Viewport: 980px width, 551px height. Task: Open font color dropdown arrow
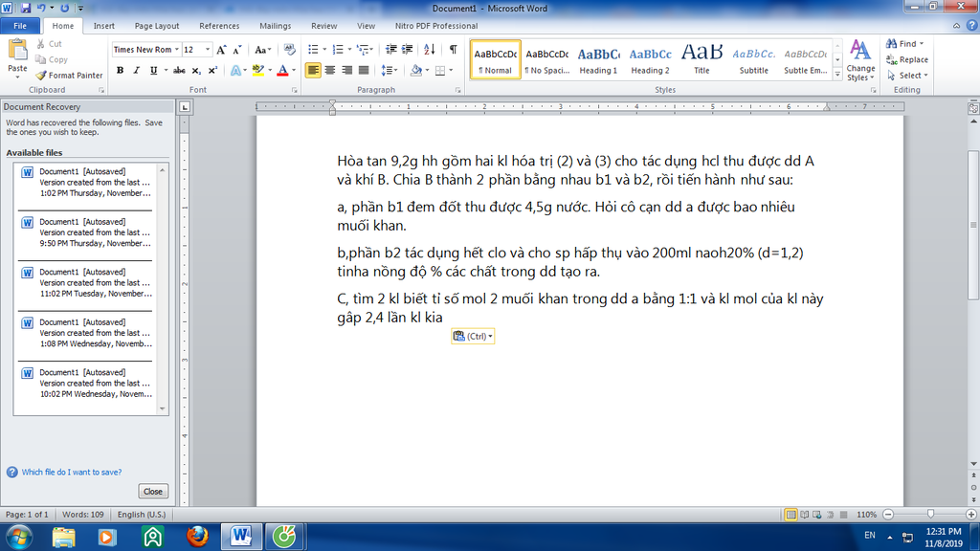tap(294, 71)
